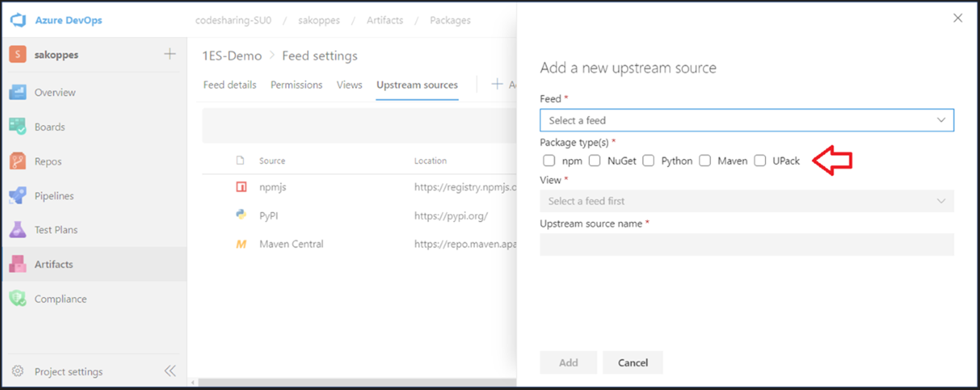980x390 pixels.
Task: Collapse the sidebar with double chevron icon
Action: (170, 371)
